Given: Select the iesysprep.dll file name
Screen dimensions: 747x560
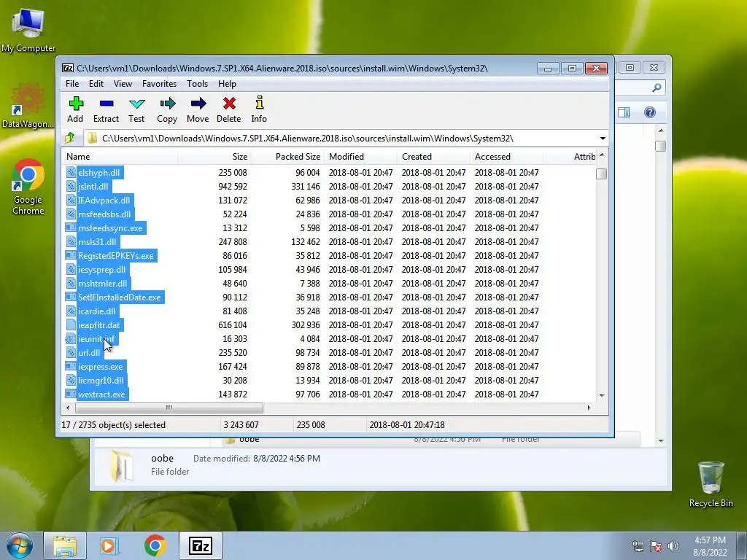Looking at the screenshot, I should tap(102, 269).
